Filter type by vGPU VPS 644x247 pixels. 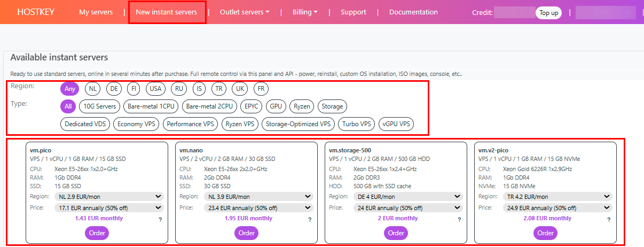click(x=396, y=124)
